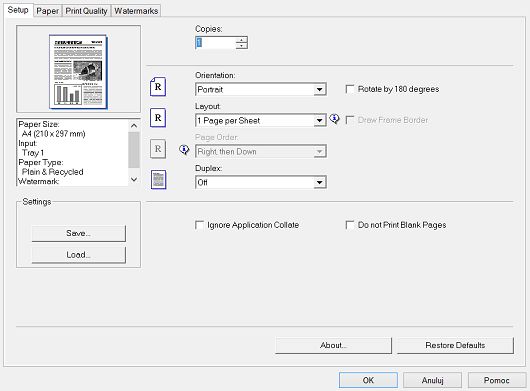Click the 'Paper Size:' summary line

(39, 124)
